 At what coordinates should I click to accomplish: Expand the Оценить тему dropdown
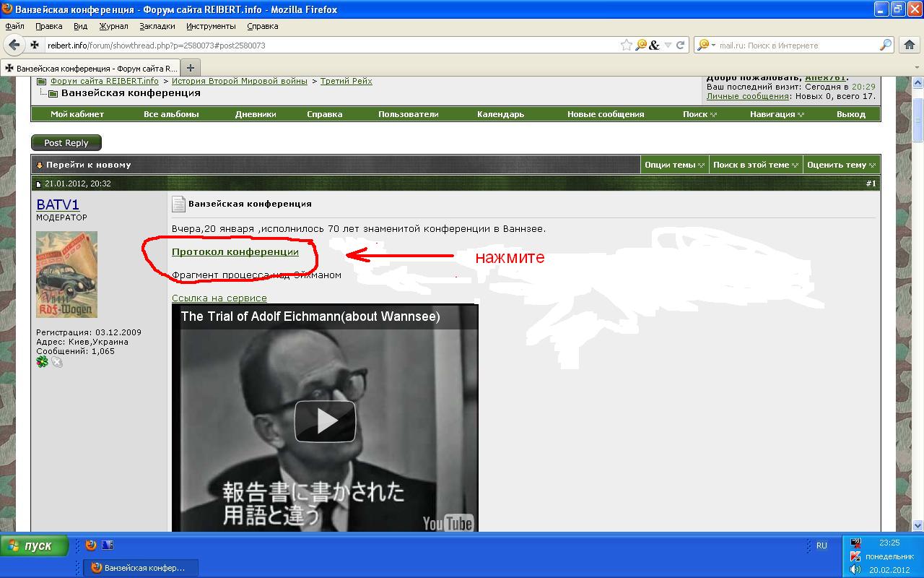pyautogui.click(x=840, y=165)
